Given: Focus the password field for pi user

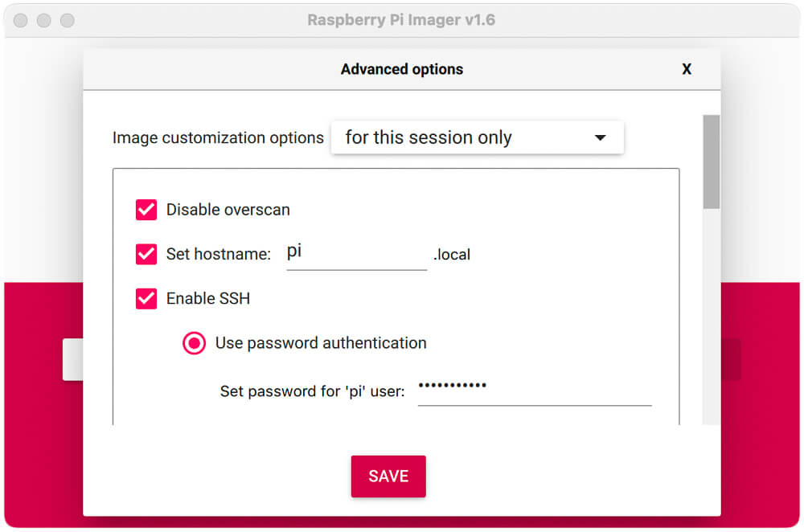Looking at the screenshot, I should [x=535, y=391].
